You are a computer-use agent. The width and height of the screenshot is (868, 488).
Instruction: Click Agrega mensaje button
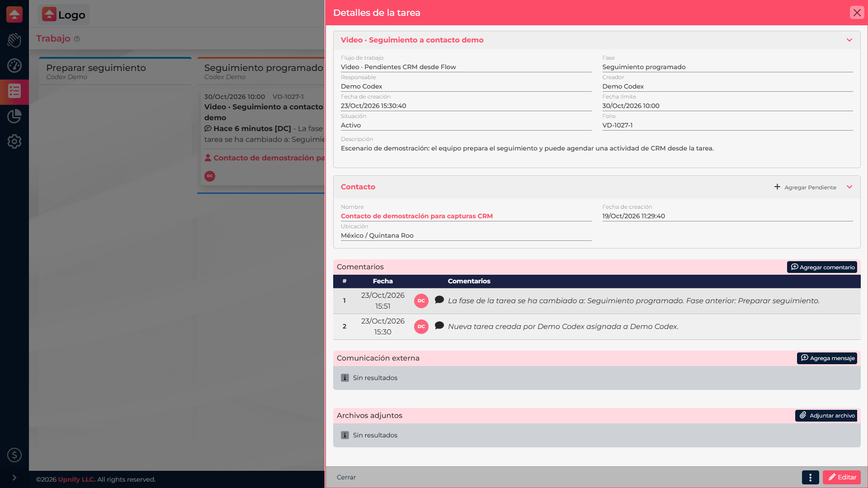(x=827, y=358)
